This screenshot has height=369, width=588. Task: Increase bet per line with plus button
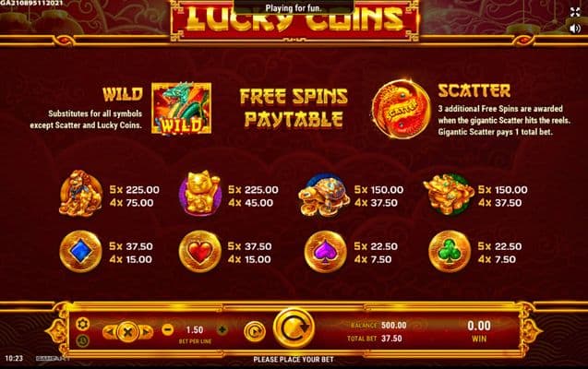(x=222, y=329)
